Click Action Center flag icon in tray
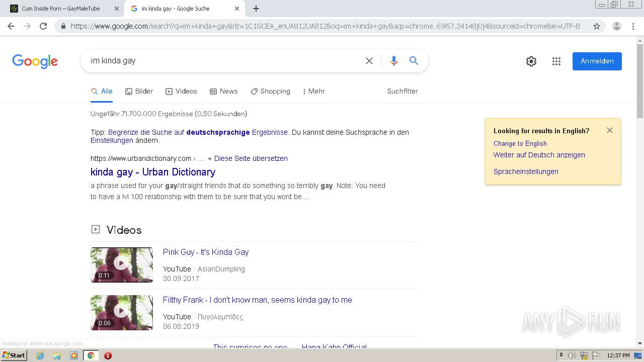The height and width of the screenshot is (362, 644). click(597, 355)
